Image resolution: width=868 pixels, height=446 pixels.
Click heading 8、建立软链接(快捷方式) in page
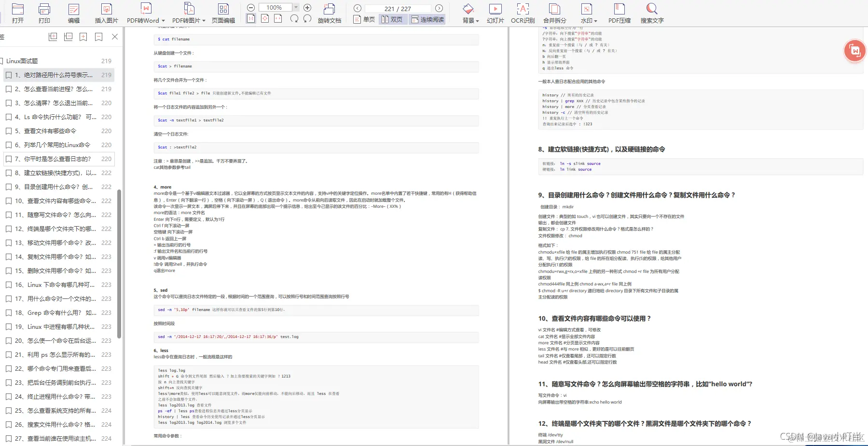tap(601, 149)
